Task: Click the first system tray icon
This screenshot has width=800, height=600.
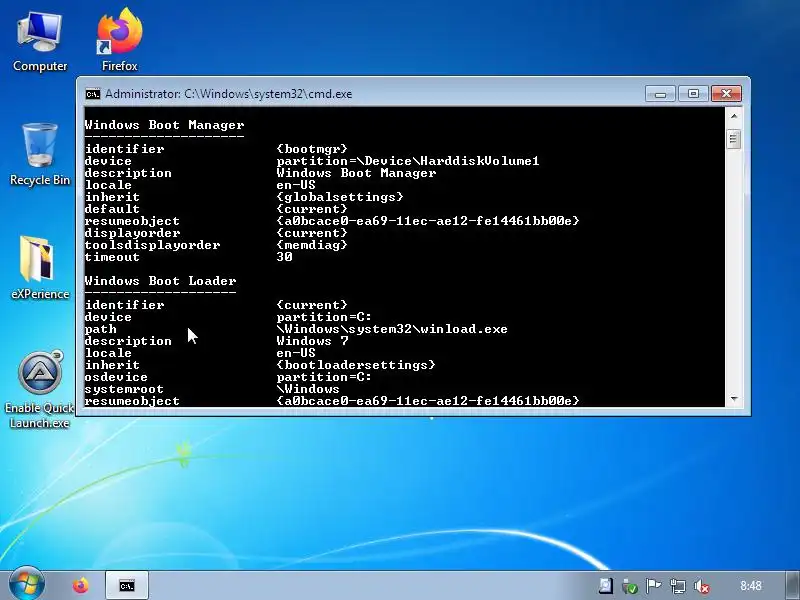Action: coord(606,586)
